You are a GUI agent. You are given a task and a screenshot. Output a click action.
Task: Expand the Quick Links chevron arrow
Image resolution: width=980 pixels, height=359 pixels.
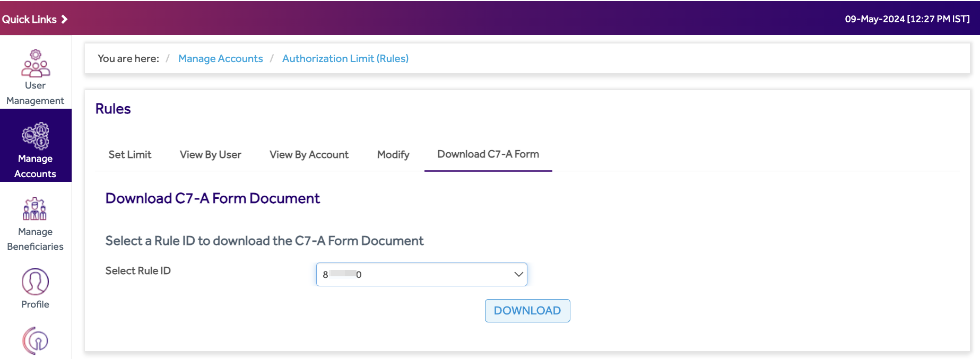click(64, 19)
